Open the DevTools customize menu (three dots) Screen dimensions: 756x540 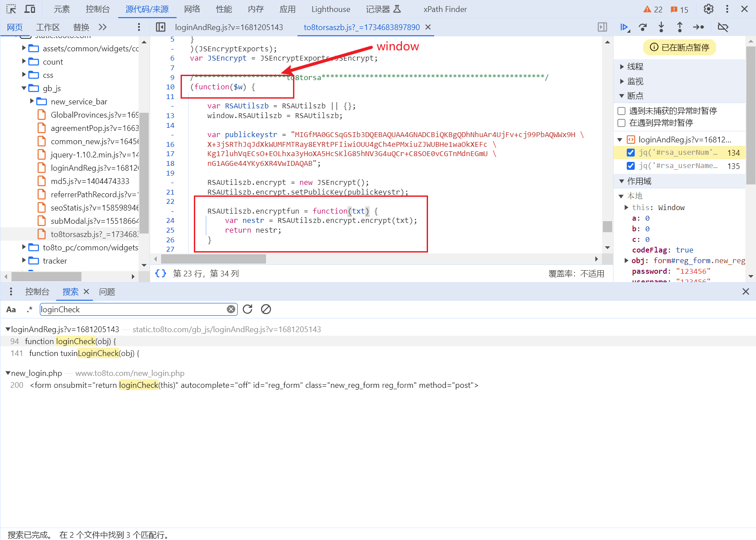727,9
